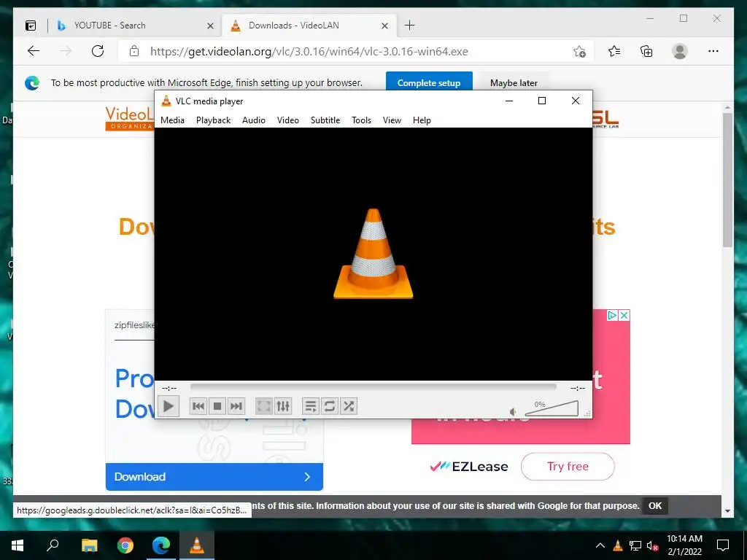Viewport: 747px width, 560px height.
Task: Refresh the Edge page
Action: [98, 51]
